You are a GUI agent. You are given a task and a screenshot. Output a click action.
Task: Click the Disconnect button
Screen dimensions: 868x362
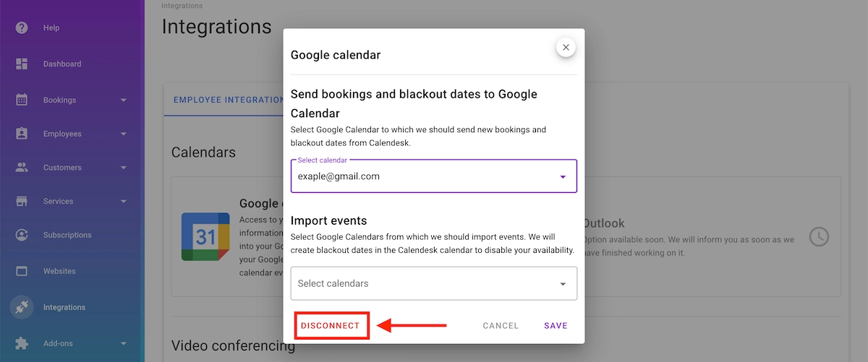click(x=331, y=326)
